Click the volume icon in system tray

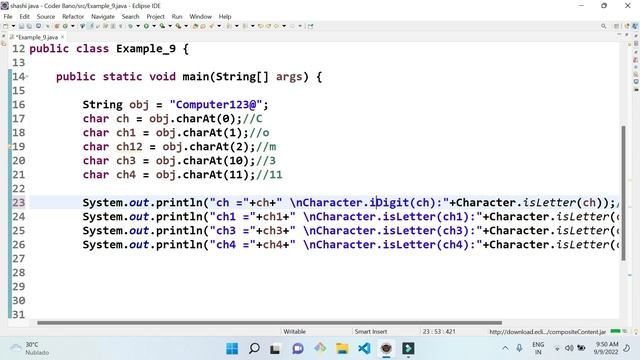[569, 348]
